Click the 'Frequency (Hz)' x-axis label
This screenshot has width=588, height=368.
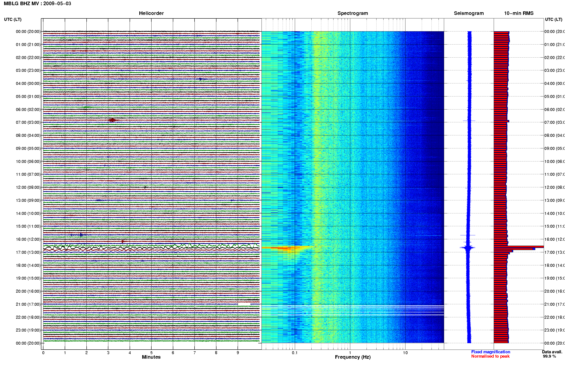353,357
